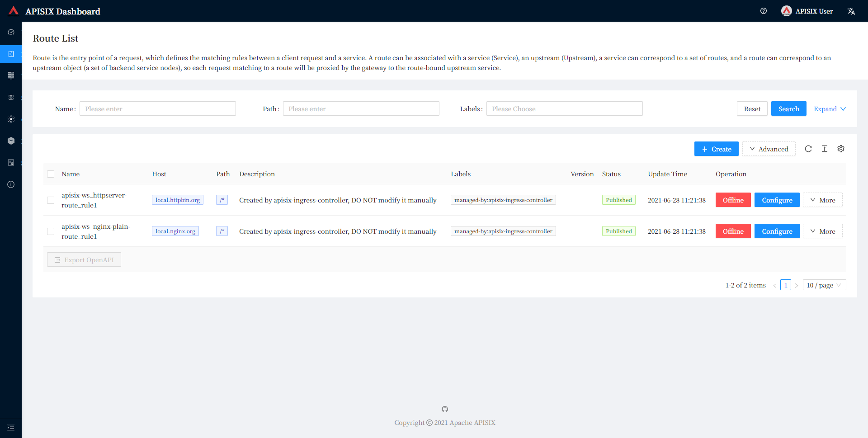Click the Export OpenAPI button
The image size is (868, 438).
84,259
